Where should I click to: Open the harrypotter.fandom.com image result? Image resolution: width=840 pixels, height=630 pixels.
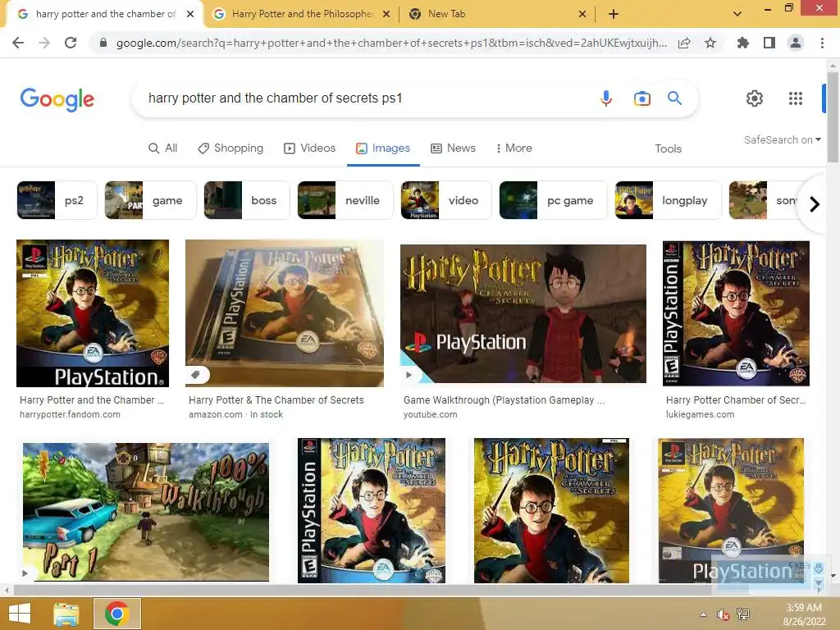point(93,313)
